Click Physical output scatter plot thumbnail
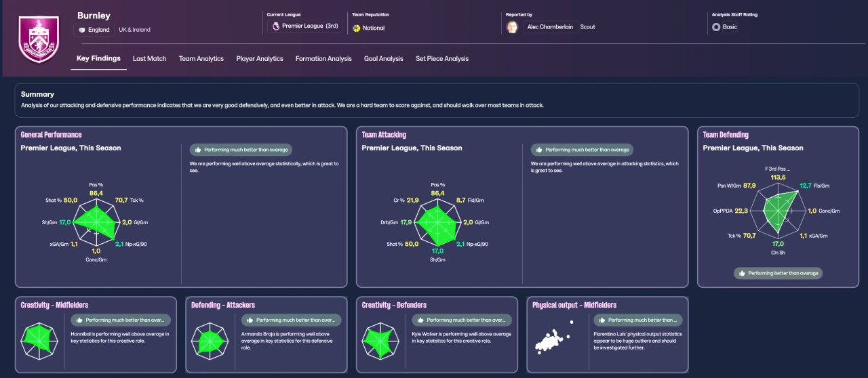 click(555, 338)
